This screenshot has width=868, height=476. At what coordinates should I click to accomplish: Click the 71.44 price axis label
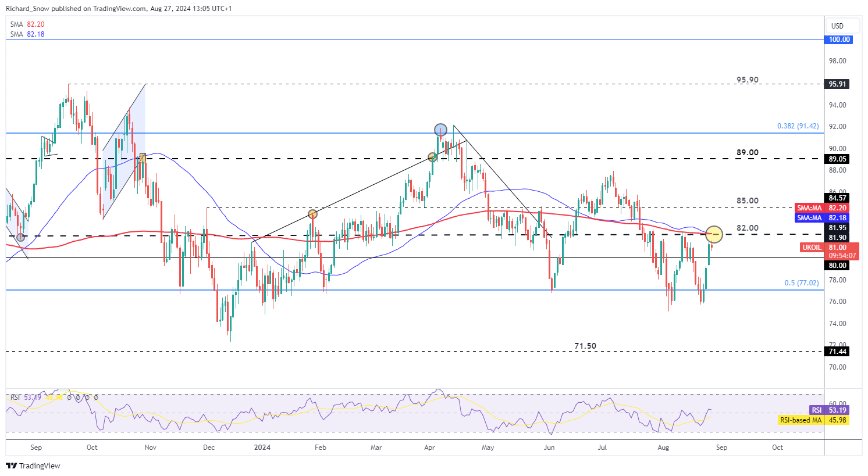(x=838, y=352)
